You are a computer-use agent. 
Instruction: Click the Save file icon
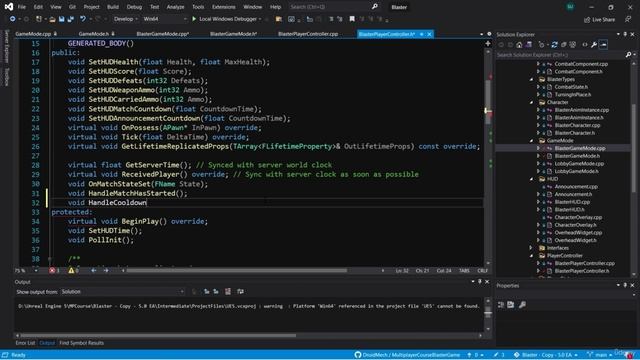tap(61, 19)
